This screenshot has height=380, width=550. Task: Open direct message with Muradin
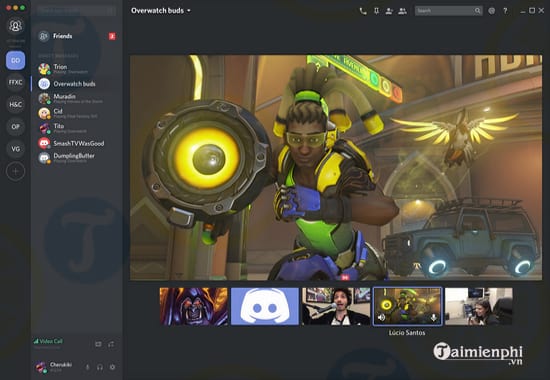tap(76, 99)
